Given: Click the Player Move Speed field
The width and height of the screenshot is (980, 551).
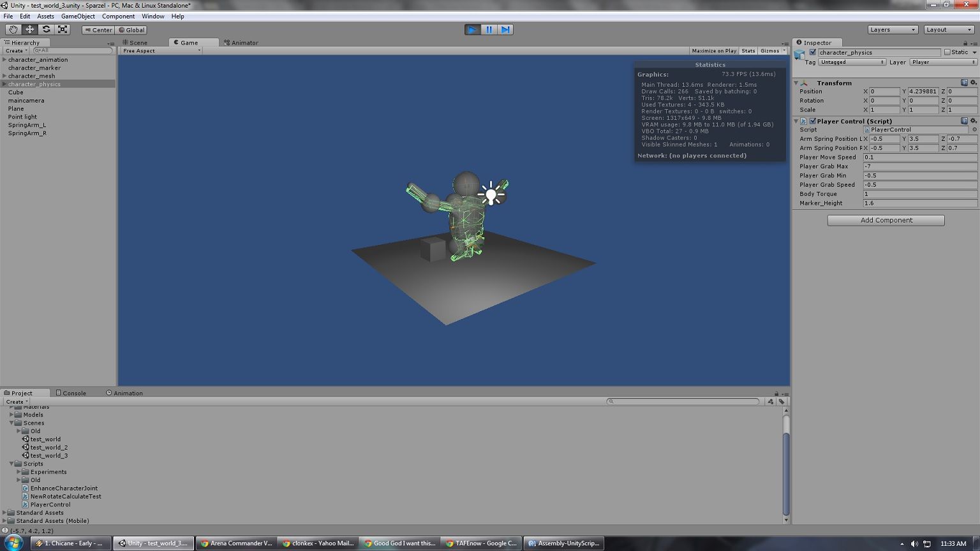Looking at the screenshot, I should 919,157.
